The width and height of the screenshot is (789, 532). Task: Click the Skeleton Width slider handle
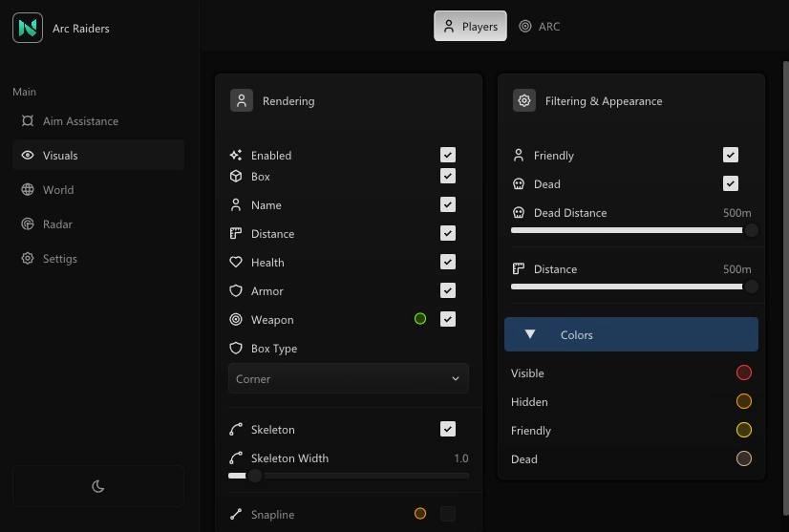(254, 475)
